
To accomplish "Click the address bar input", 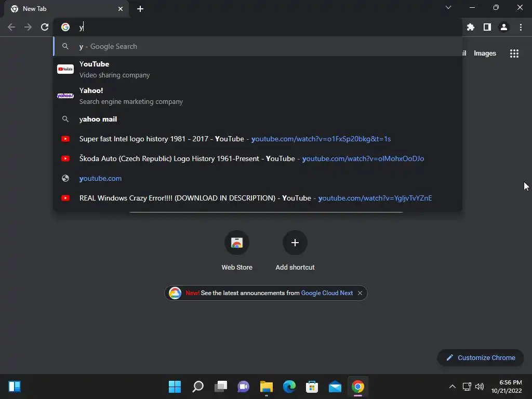I will (x=258, y=27).
